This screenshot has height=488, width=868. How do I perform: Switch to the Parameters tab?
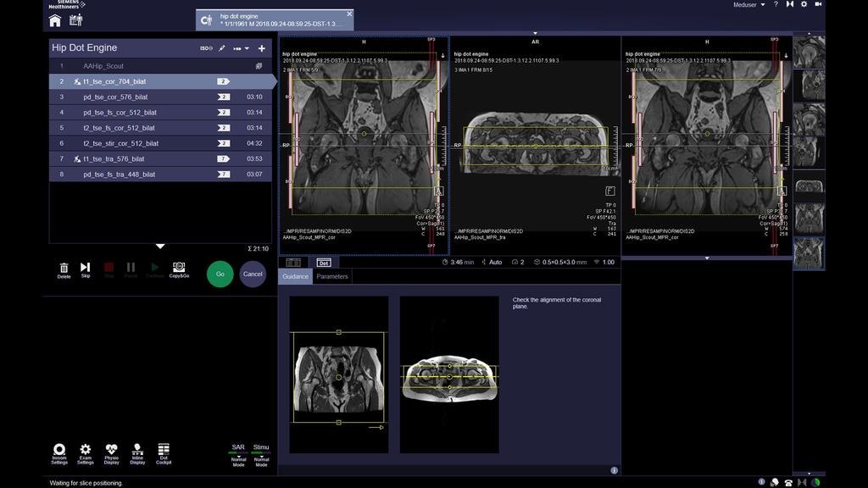[331, 276]
